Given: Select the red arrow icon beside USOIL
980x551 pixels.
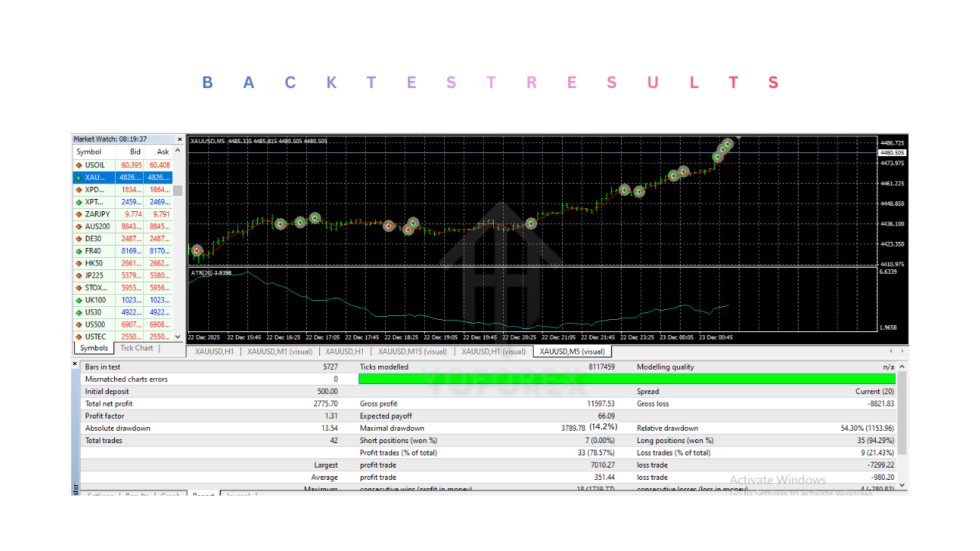Looking at the screenshot, I should click(x=79, y=165).
